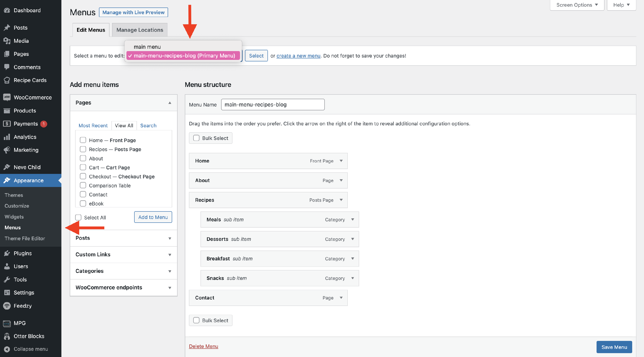
Task: Toggle the Select All checkbox
Action: coord(78,217)
